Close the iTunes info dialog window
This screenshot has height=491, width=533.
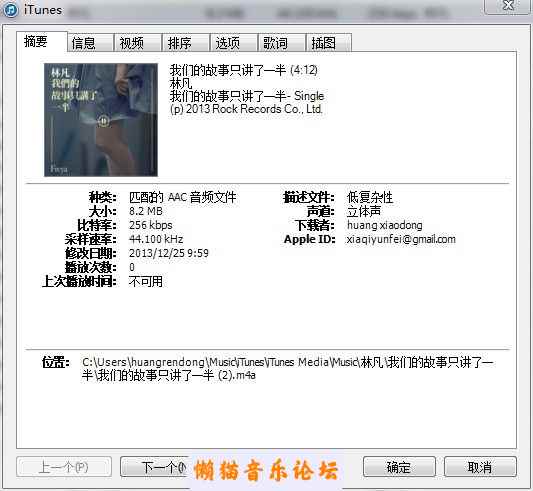click(x=508, y=6)
